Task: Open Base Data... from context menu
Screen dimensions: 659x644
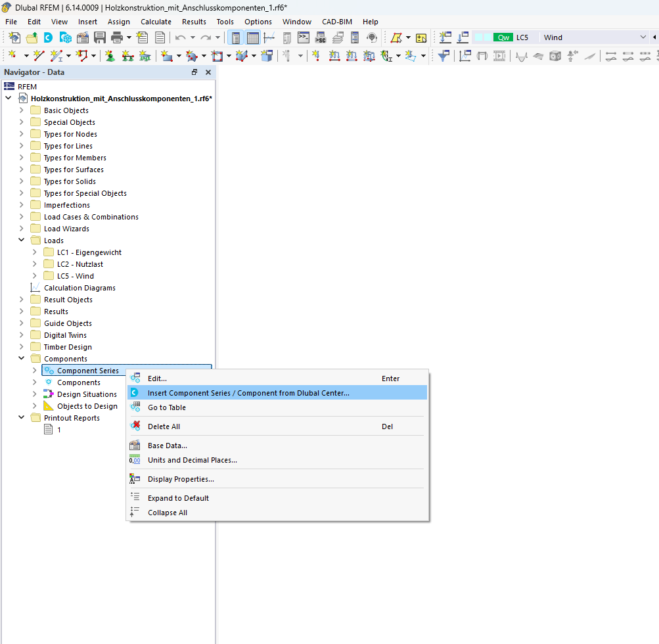Action: 277,445
